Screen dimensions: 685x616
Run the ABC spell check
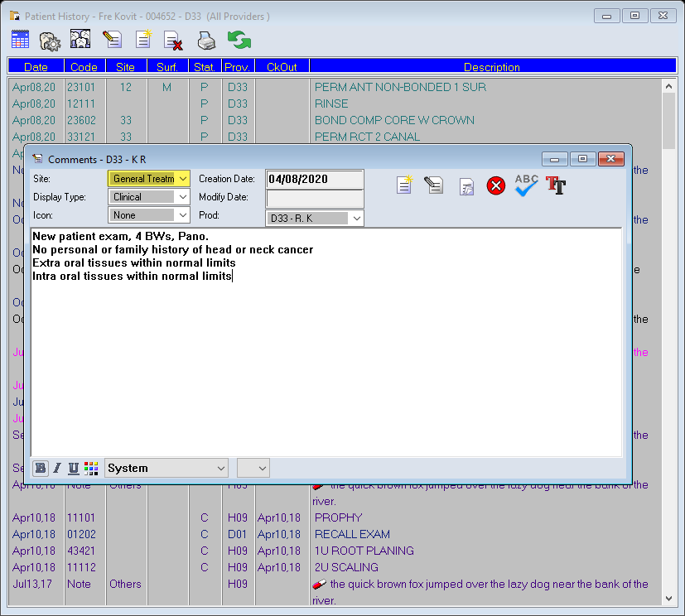[x=526, y=185]
